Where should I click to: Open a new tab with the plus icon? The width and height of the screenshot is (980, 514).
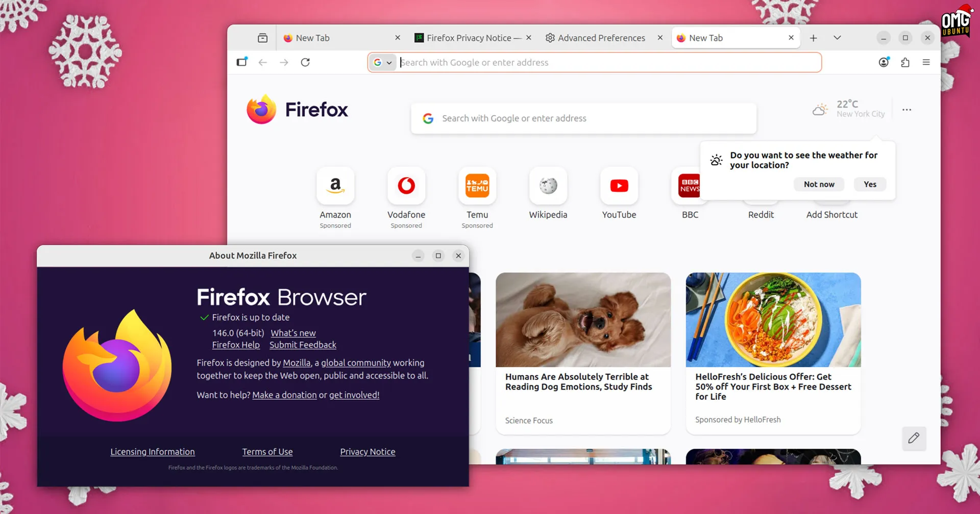pos(814,38)
